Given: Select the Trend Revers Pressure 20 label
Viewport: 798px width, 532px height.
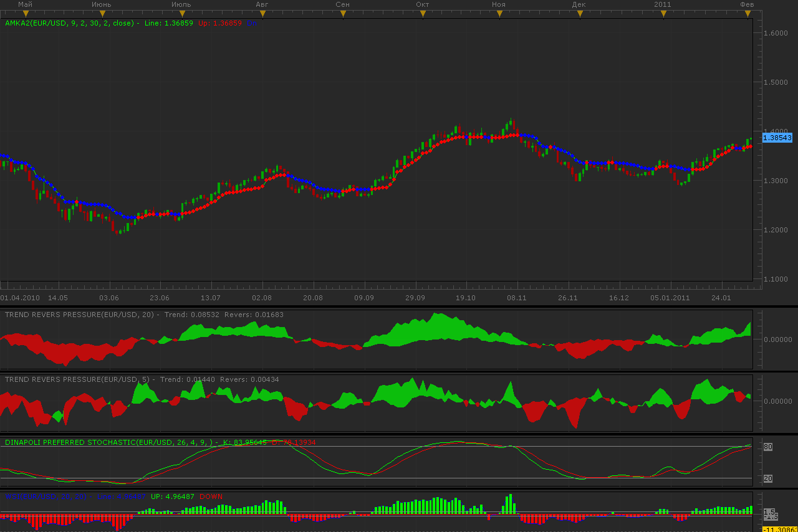Looking at the screenshot, I should [x=79, y=315].
